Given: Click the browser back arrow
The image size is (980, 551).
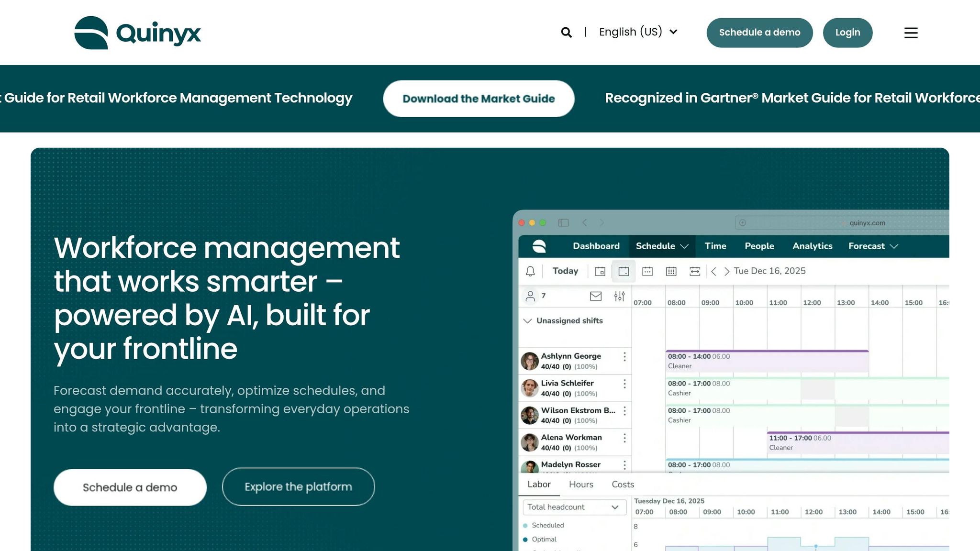Looking at the screenshot, I should (584, 222).
